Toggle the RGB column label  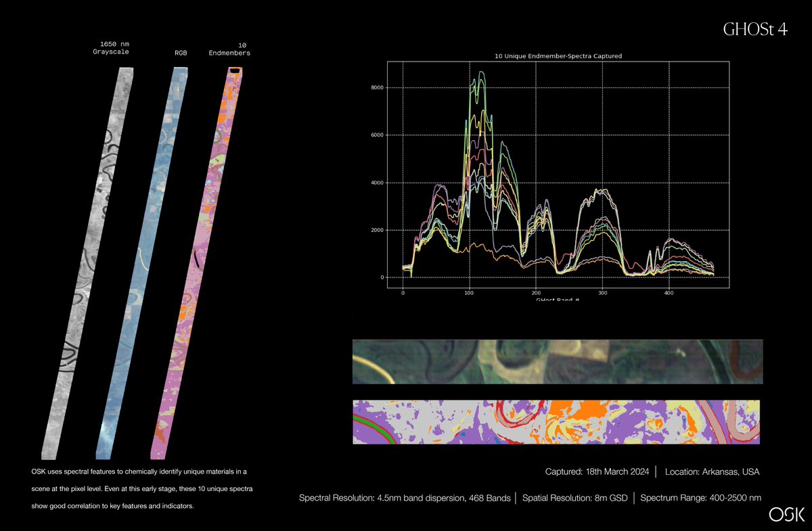click(x=180, y=52)
